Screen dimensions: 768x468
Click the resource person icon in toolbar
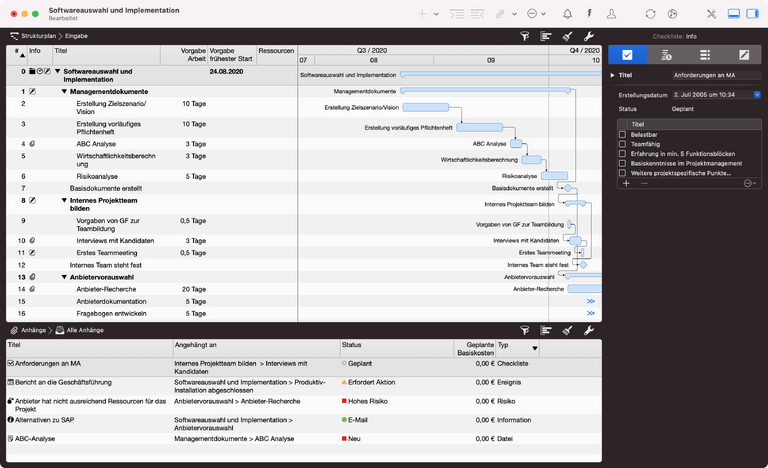click(x=609, y=14)
